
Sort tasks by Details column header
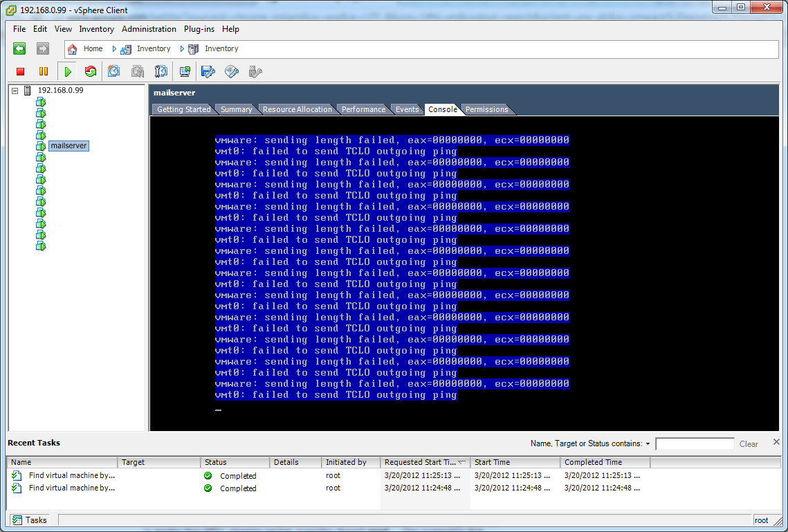pyautogui.click(x=296, y=462)
